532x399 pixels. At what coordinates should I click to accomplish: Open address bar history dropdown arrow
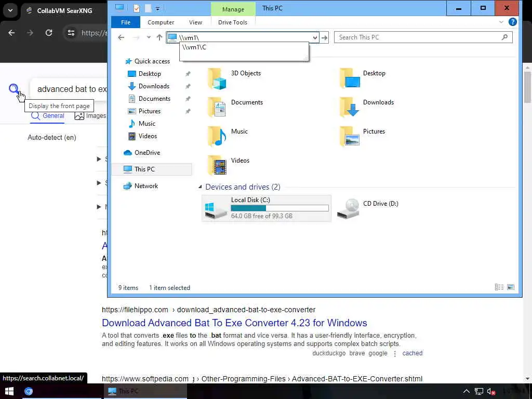pyautogui.click(x=315, y=37)
